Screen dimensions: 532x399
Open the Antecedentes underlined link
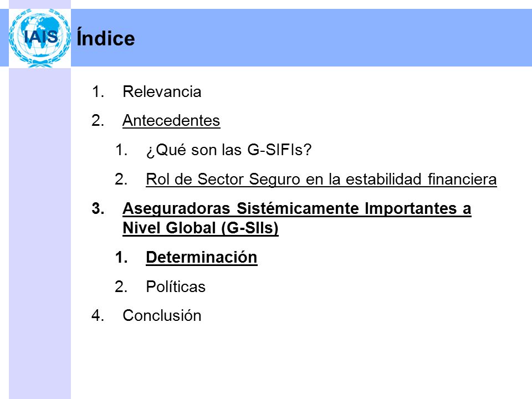[x=171, y=120]
